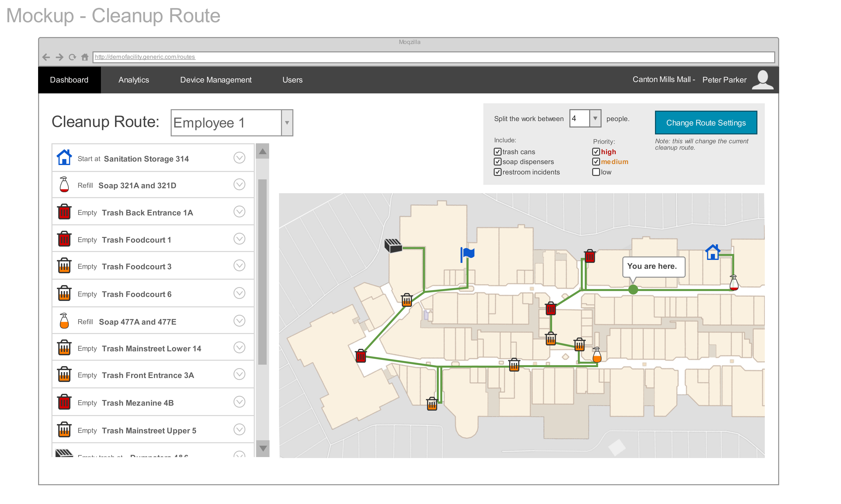This screenshot has height=504, width=841.
Task: Click the red trash can icon for Trash Back Entrance 1A
Action: [x=64, y=211]
